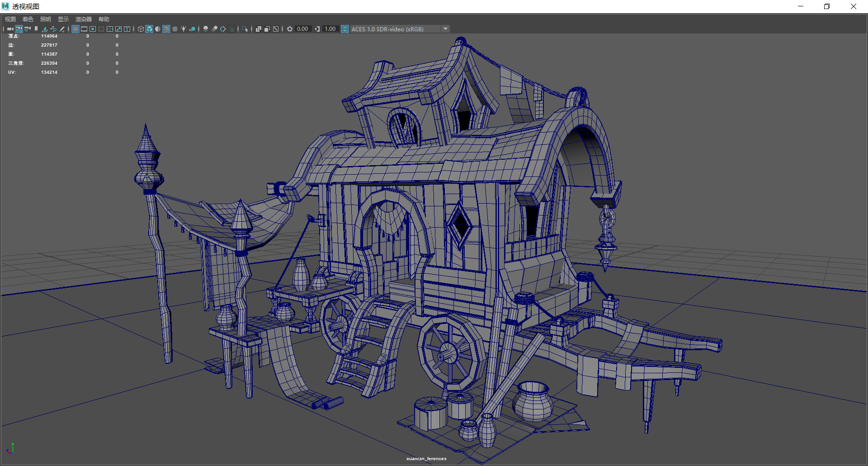Toggle Wireframe on Shaded icon

point(166,29)
